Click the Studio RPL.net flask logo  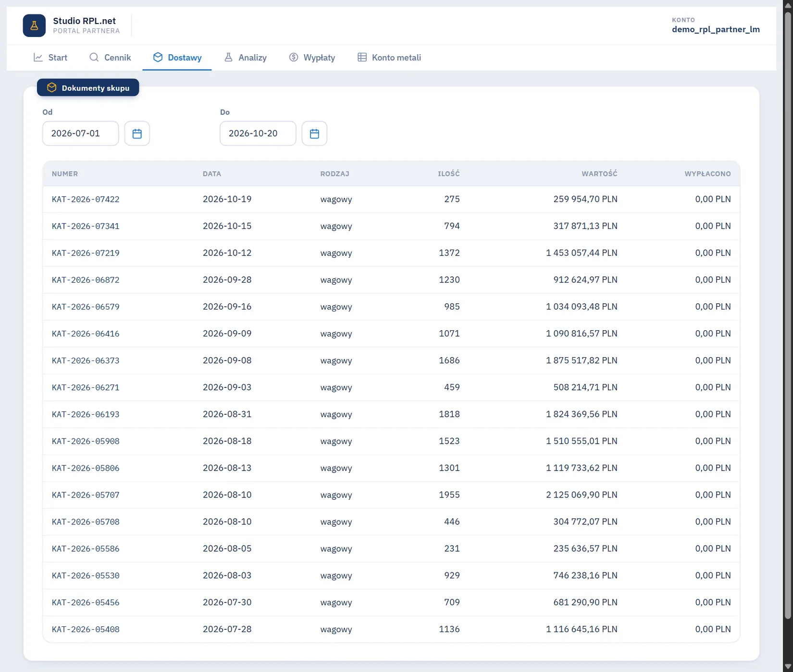34,25
